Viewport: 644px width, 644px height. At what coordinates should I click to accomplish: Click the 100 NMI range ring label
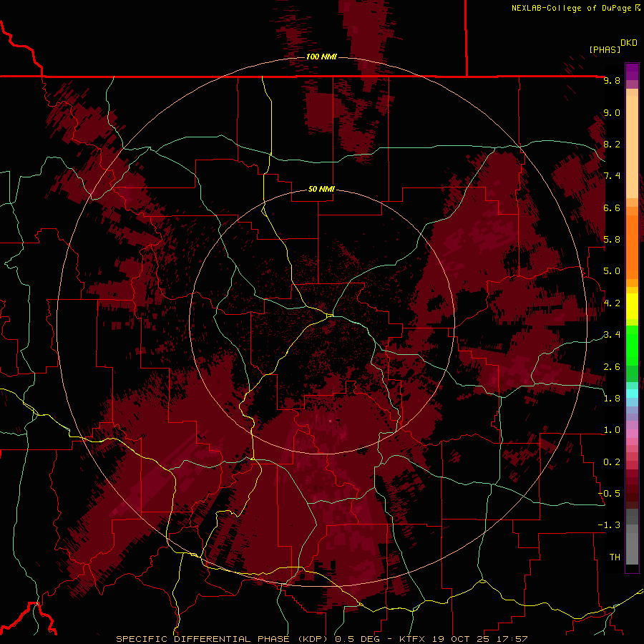321,57
